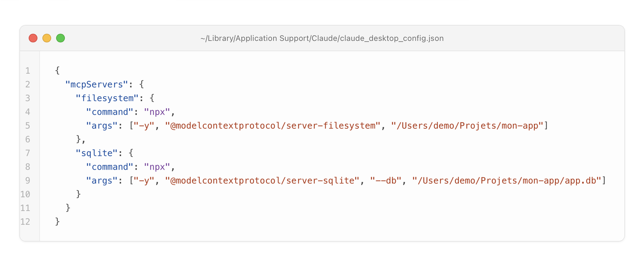Image resolution: width=644 pixels, height=255 pixels.
Task: Click the "mcpServers" key
Action: (x=97, y=84)
